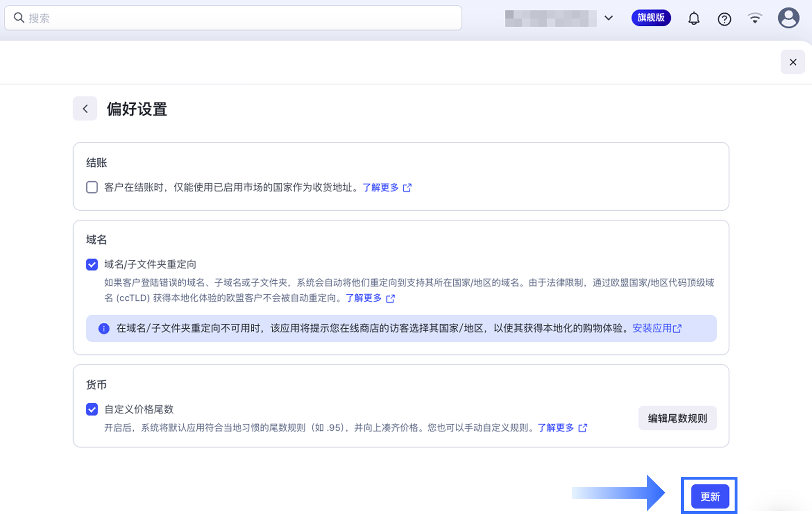Screen dimensions: 812x514
Task: Expand the store switcher dropdown arrow
Action: click(609, 18)
